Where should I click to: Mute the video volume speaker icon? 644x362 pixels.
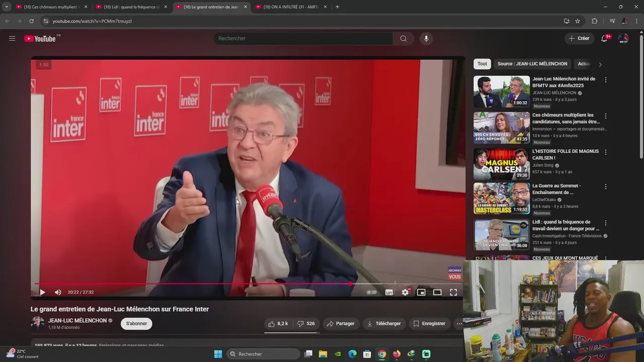[x=58, y=292]
